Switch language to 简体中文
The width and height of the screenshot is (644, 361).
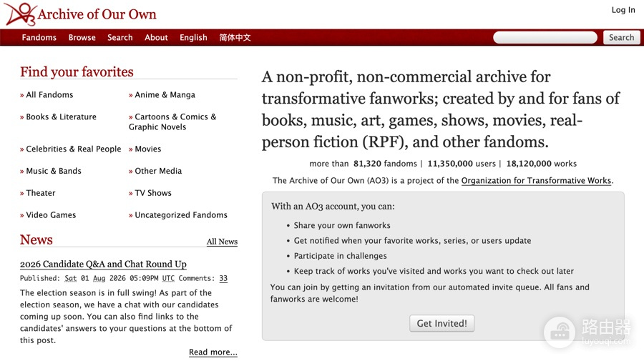[235, 37]
